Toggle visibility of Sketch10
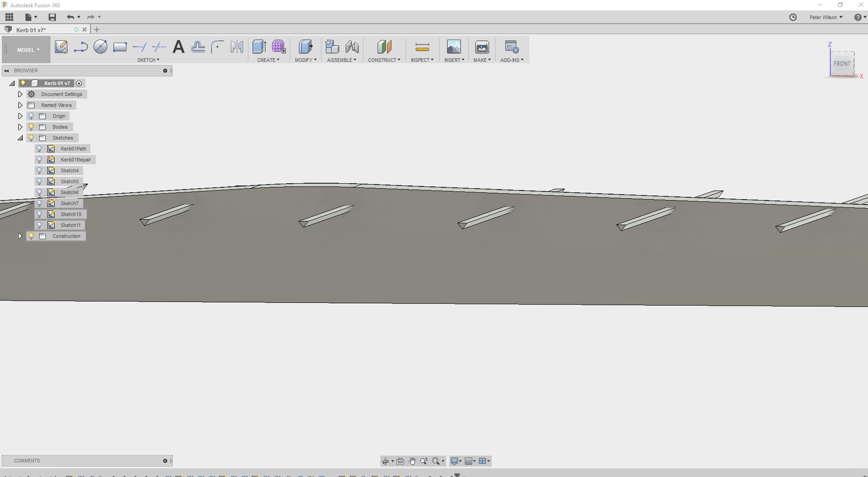Screen dimensions: 868x477 pyautogui.click(x=40, y=214)
